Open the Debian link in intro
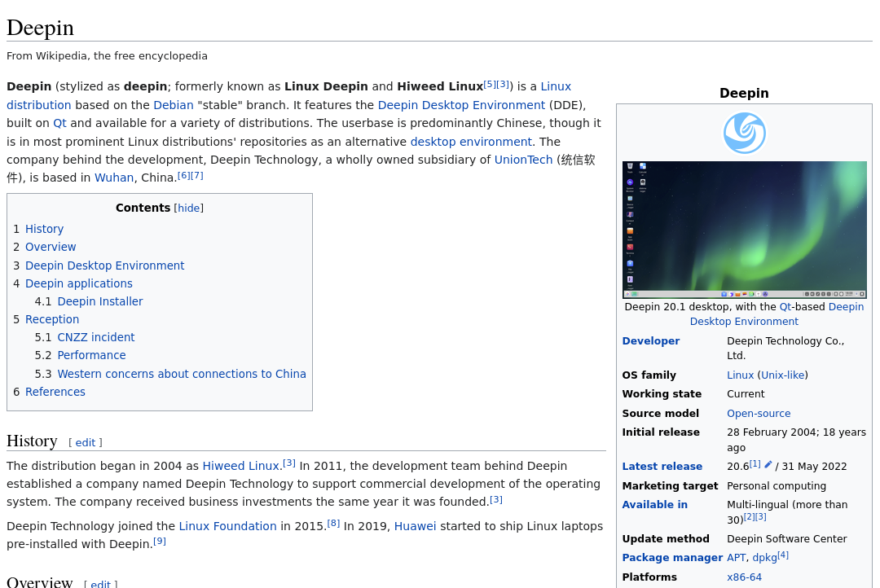Screen dimensions: 880x588 (174, 105)
